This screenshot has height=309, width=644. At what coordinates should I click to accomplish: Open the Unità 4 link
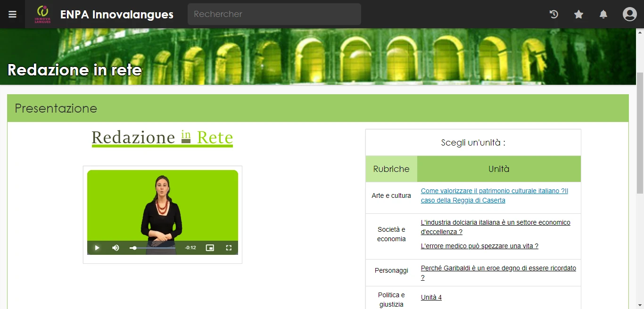(431, 297)
